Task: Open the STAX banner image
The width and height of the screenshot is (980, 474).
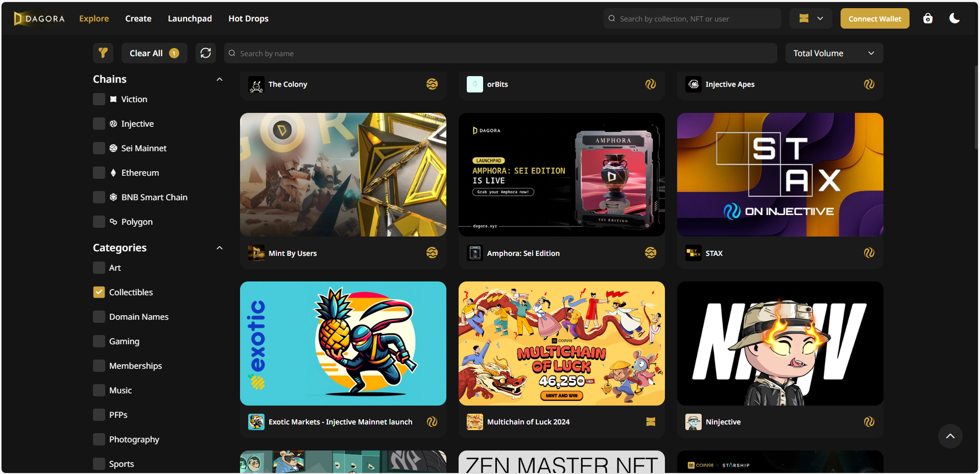Action: pos(780,175)
